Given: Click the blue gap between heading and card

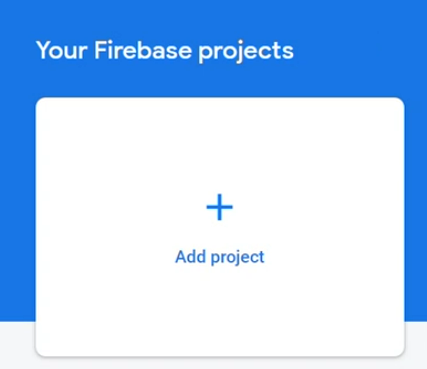Looking at the screenshot, I should (220, 82).
